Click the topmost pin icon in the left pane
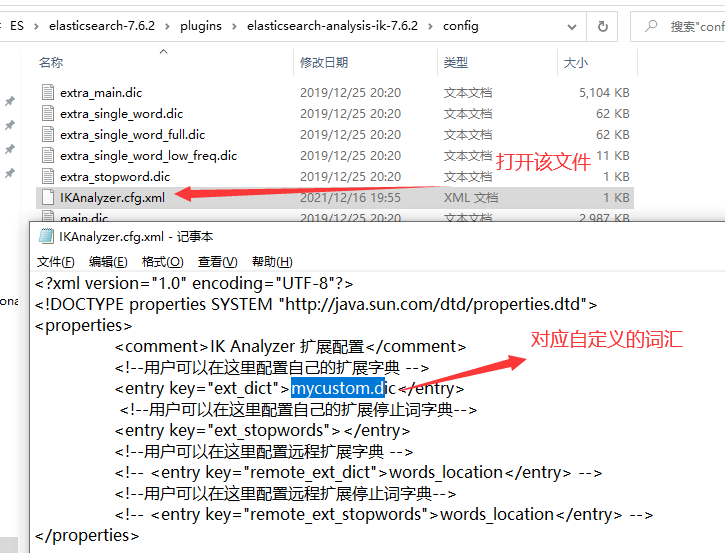 [x=10, y=102]
